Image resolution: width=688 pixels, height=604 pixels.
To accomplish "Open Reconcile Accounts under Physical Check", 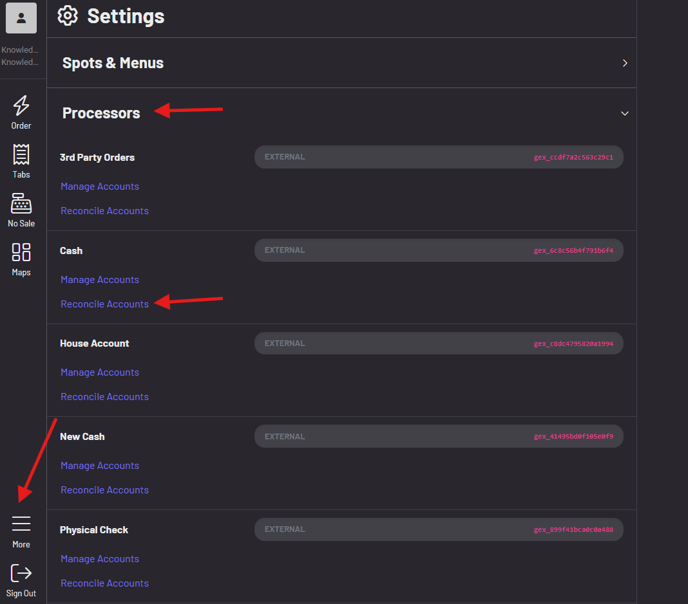I will 104,583.
